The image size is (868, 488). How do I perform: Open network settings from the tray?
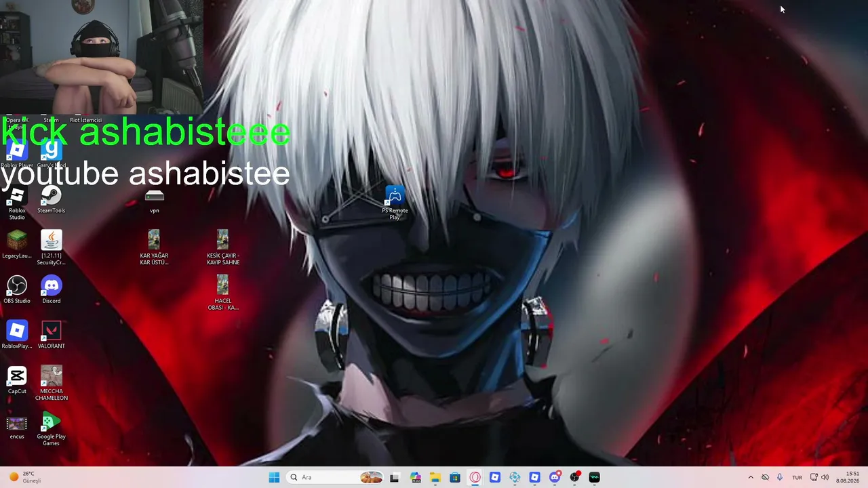[814, 477]
